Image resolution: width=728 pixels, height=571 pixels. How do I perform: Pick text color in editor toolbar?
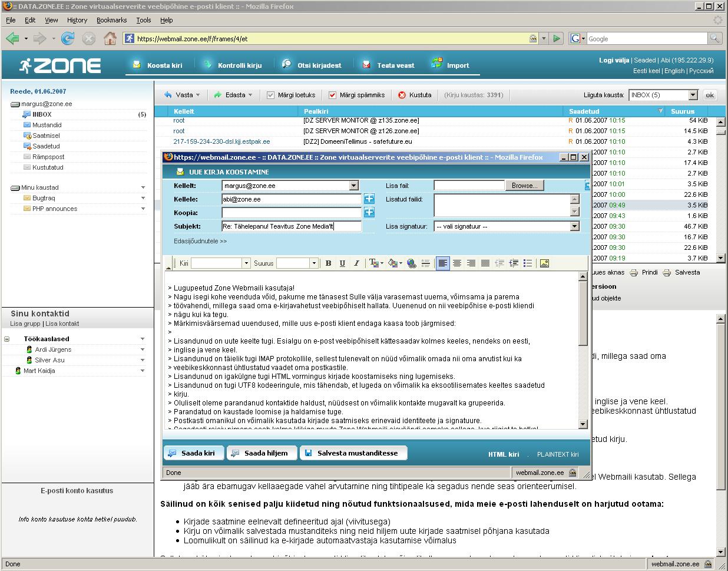coord(375,263)
